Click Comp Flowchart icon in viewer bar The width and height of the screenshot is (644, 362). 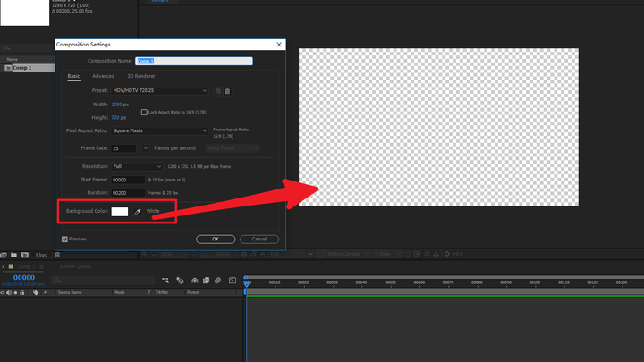click(x=436, y=254)
